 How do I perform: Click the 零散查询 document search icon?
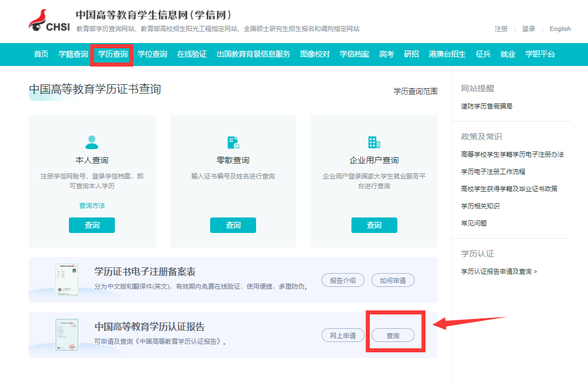point(233,142)
